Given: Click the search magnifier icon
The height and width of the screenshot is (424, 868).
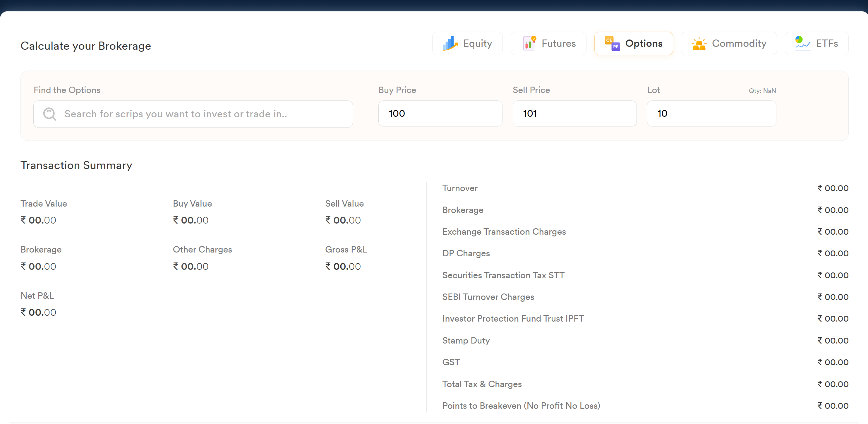Looking at the screenshot, I should (49, 114).
